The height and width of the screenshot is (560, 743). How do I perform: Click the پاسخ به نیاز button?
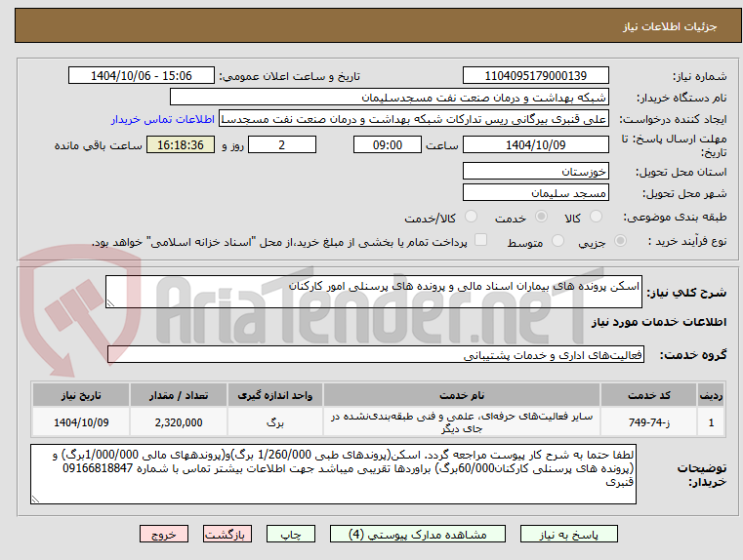[x=568, y=534]
